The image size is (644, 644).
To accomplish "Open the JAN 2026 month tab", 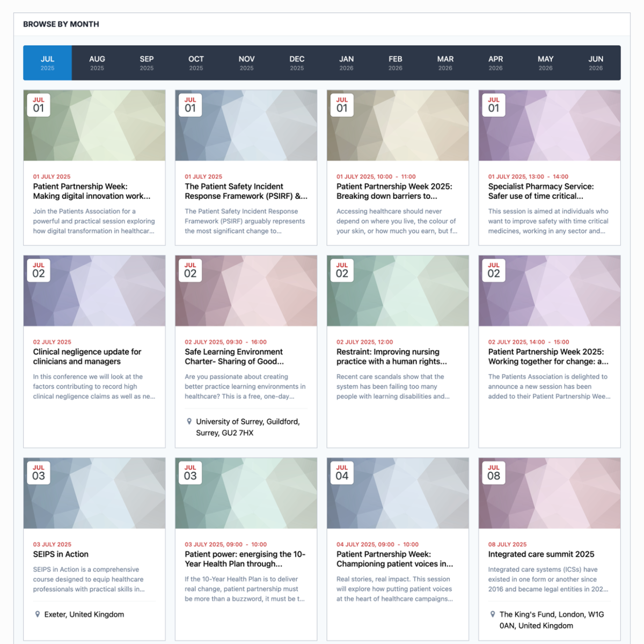I will click(346, 63).
